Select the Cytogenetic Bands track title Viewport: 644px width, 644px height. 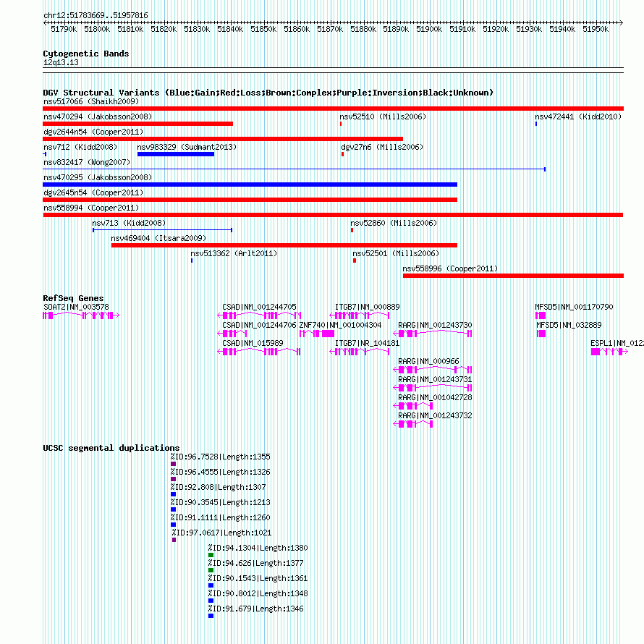86,54
